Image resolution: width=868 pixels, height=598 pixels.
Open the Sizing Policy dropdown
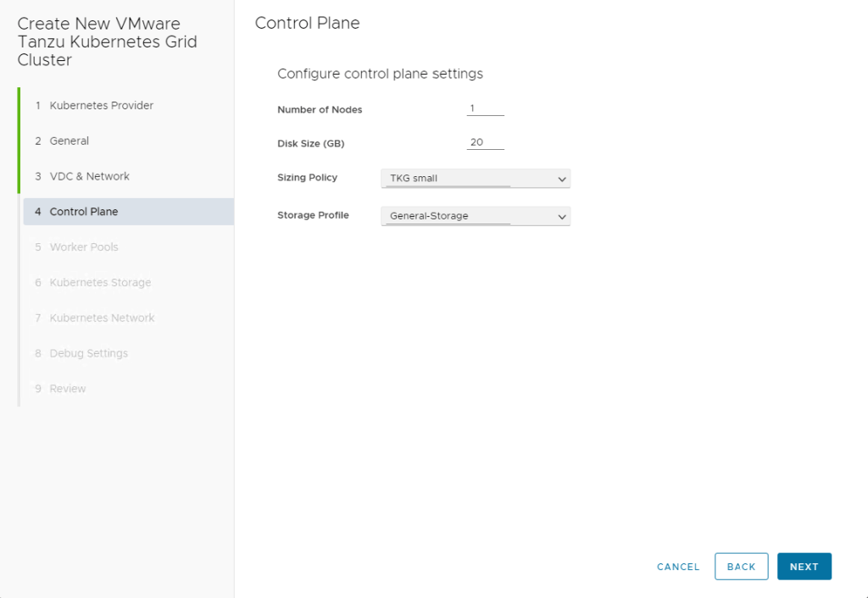coord(476,179)
